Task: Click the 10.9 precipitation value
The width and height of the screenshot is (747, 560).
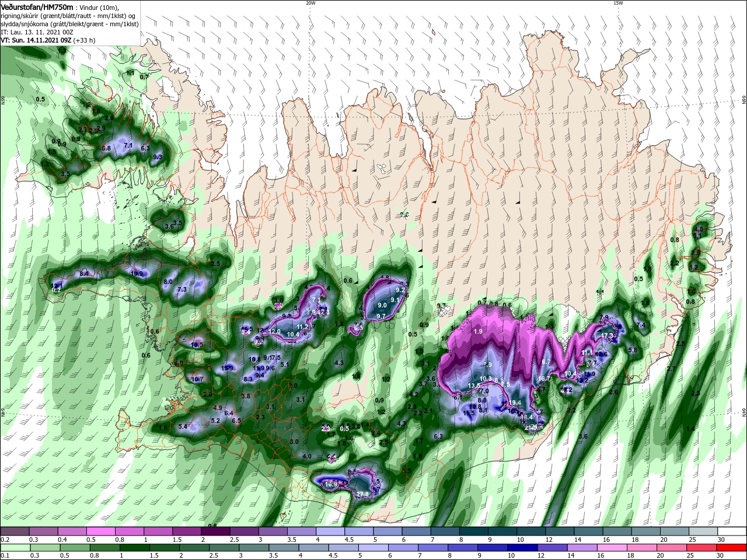Action: 137,273
